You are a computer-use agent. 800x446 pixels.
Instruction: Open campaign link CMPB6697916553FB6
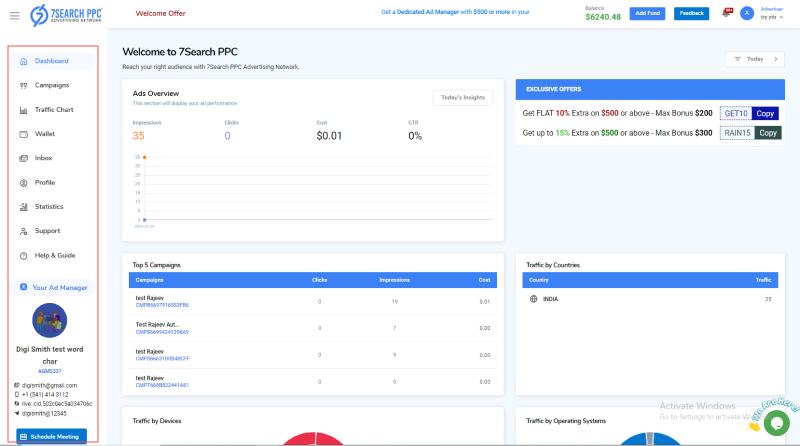[162, 305]
